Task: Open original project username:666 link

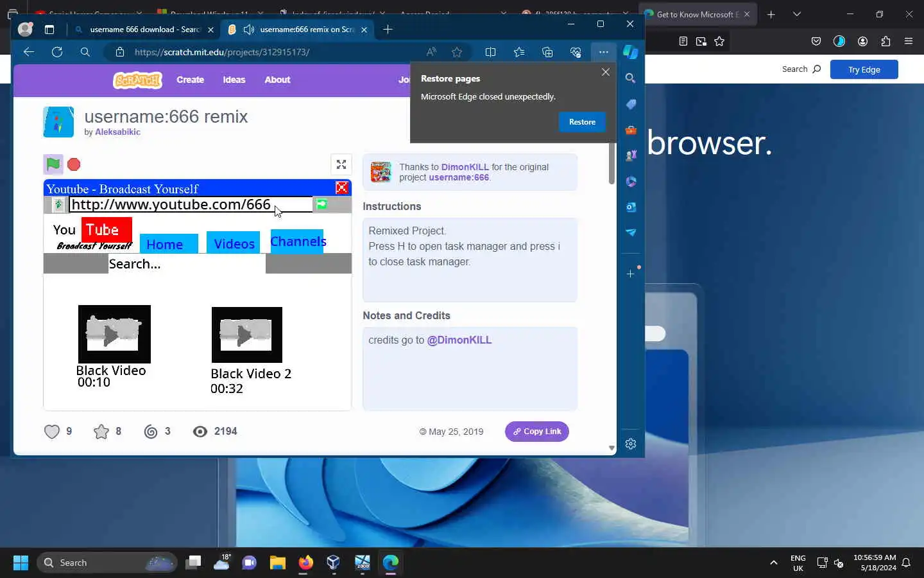Action: coord(459,177)
